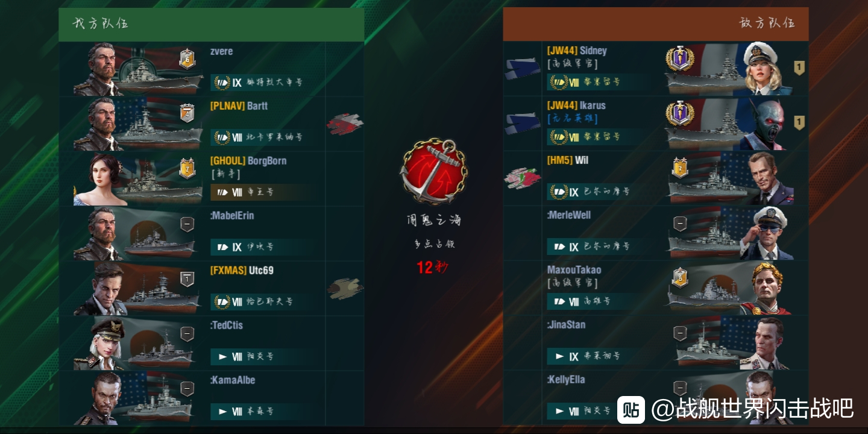
Task: Open player zvere's name
Action: pyautogui.click(x=222, y=51)
